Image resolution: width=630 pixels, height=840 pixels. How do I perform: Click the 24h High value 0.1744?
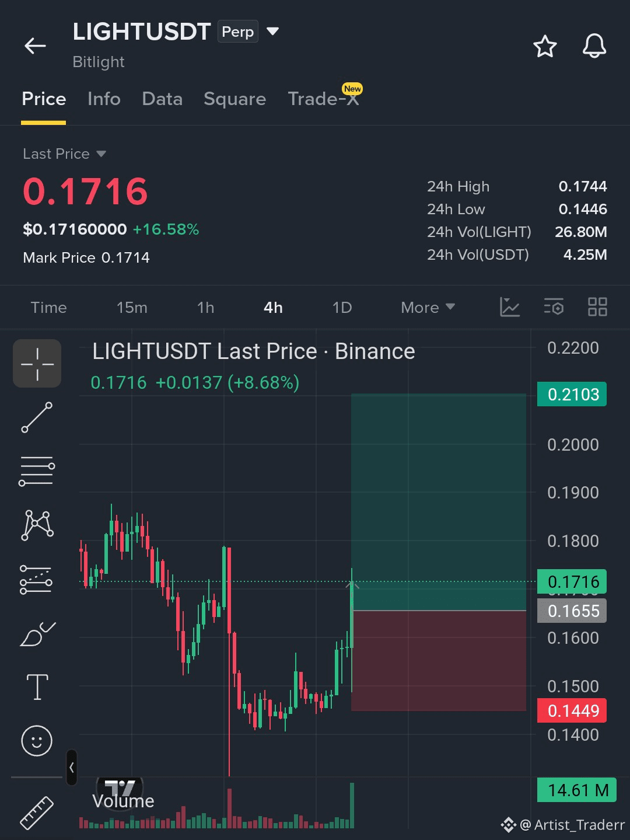(583, 187)
